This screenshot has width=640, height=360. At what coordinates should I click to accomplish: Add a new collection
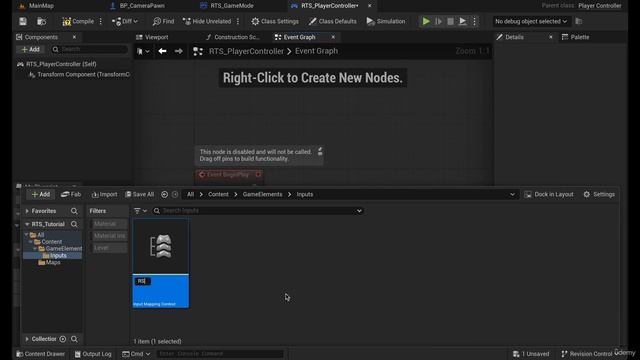pyautogui.click(x=63, y=339)
